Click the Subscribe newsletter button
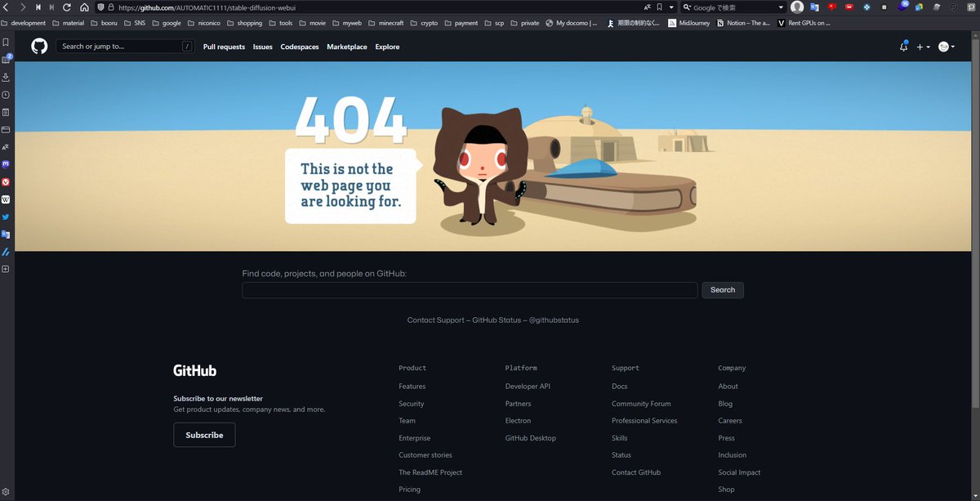Image resolution: width=980 pixels, height=501 pixels. [204, 435]
